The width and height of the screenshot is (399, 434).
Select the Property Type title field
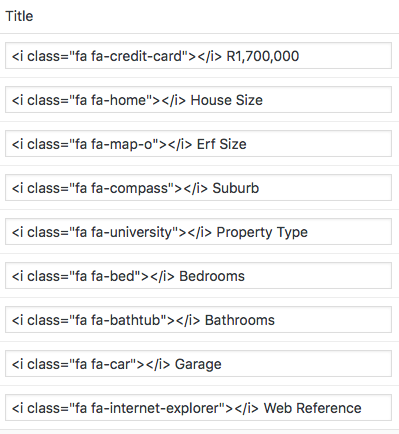pos(198,232)
